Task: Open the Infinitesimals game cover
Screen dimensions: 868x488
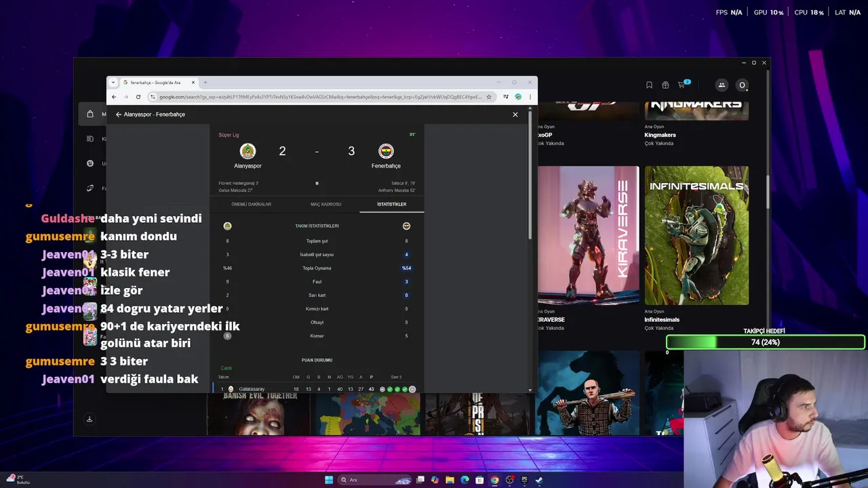Action: [x=696, y=235]
